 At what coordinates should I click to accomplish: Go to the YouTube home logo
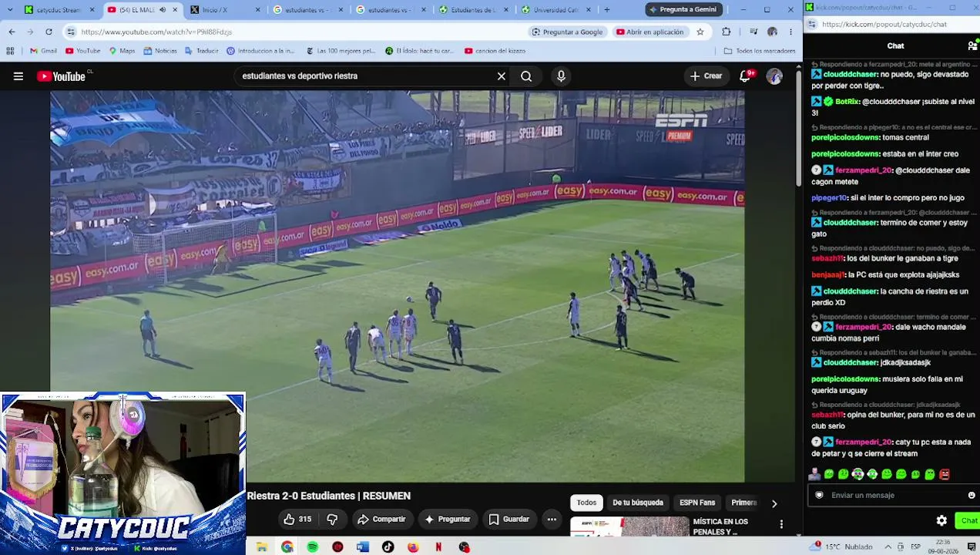click(x=61, y=76)
